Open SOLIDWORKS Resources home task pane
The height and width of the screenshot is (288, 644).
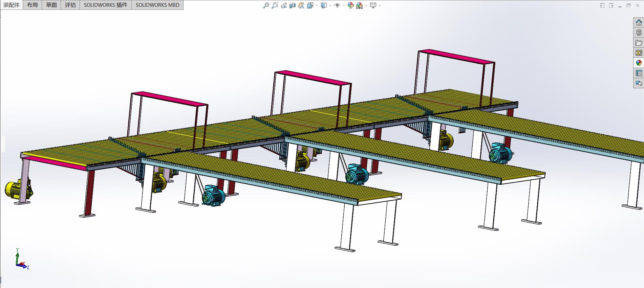(639, 22)
